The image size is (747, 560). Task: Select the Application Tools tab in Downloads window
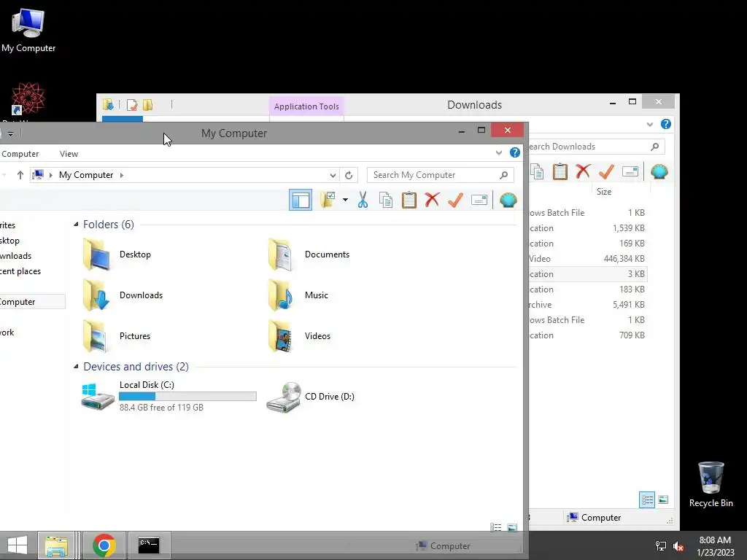[x=306, y=106]
